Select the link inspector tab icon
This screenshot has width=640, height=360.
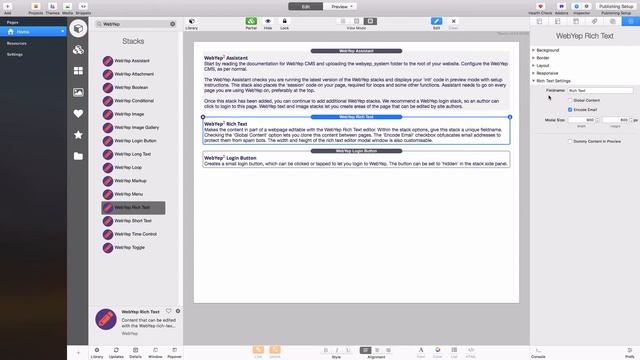594,21
